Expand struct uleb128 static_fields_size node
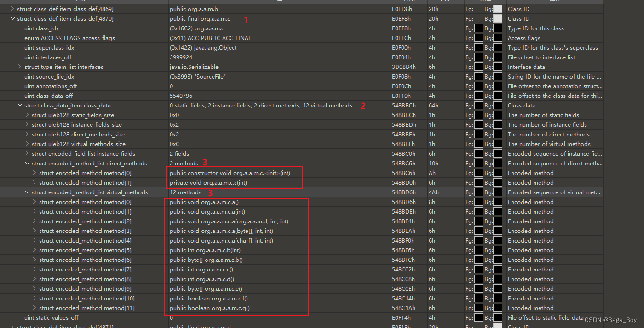This screenshot has width=644, height=328. 27,115
